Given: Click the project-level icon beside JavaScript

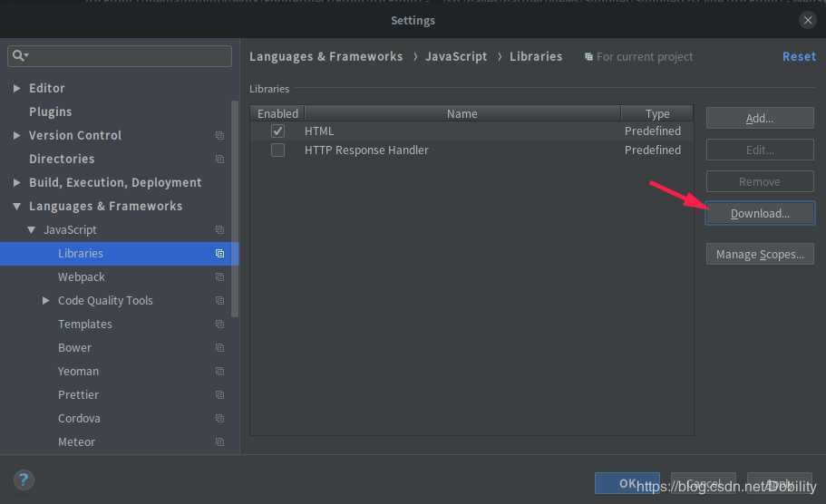Looking at the screenshot, I should (x=219, y=229).
